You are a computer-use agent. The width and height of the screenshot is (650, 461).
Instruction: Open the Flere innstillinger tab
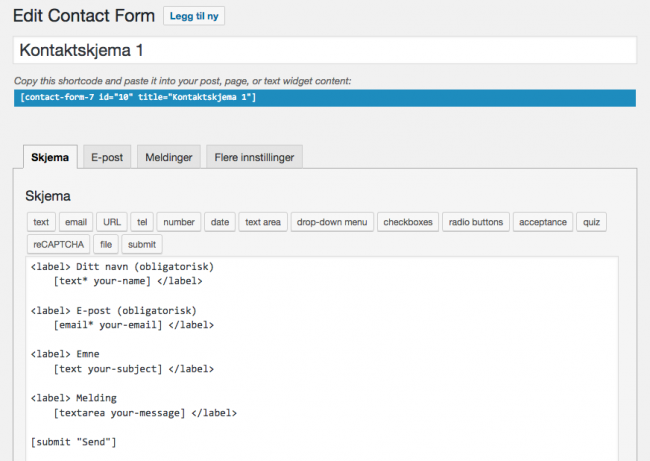(x=254, y=157)
